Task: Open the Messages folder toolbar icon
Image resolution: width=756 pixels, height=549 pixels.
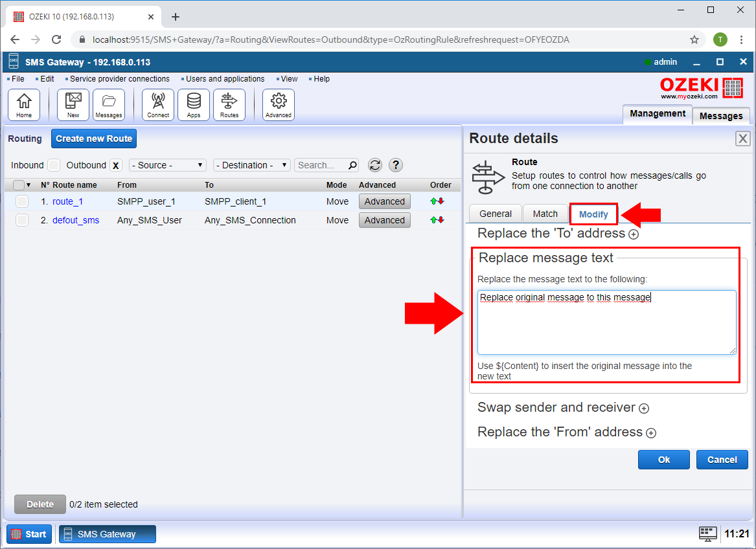Action: pyautogui.click(x=109, y=105)
